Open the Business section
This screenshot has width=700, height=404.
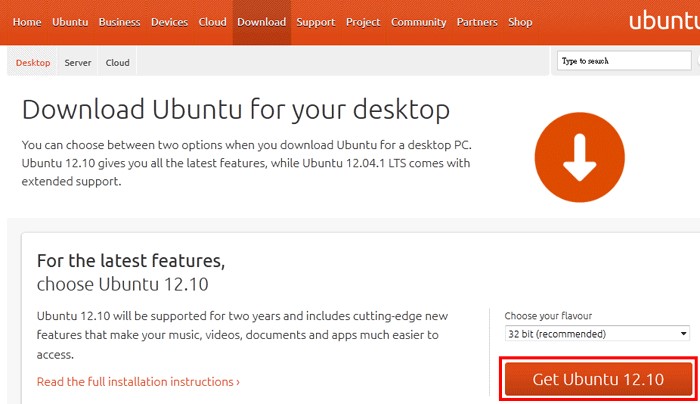tap(120, 22)
